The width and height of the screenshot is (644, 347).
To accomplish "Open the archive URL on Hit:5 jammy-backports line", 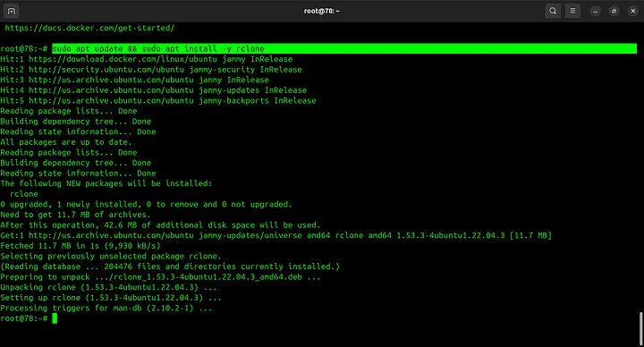I will point(111,100).
